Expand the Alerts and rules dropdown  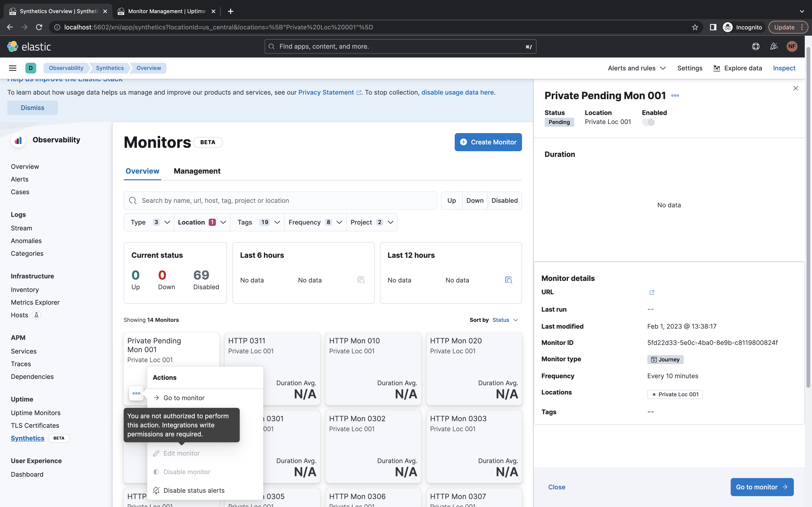[636, 68]
